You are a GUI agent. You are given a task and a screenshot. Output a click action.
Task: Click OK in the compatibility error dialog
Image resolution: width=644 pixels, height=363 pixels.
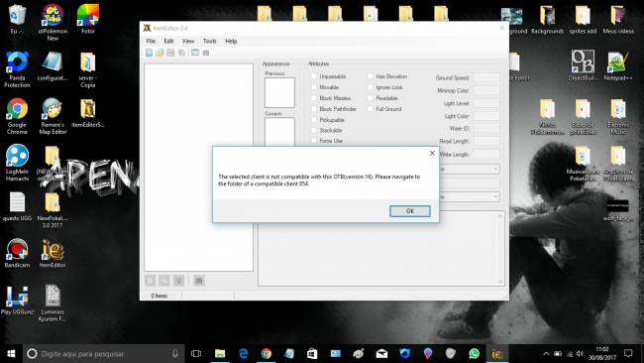[410, 211]
